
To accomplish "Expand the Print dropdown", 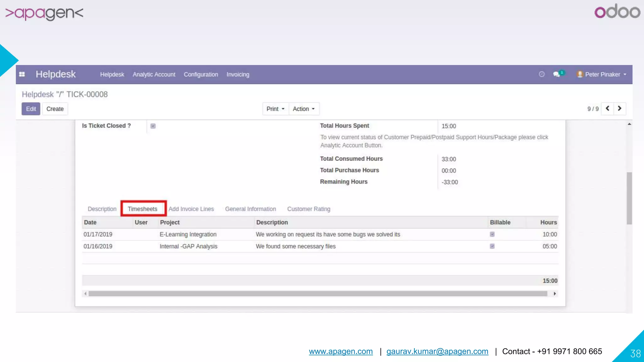I will pyautogui.click(x=275, y=109).
